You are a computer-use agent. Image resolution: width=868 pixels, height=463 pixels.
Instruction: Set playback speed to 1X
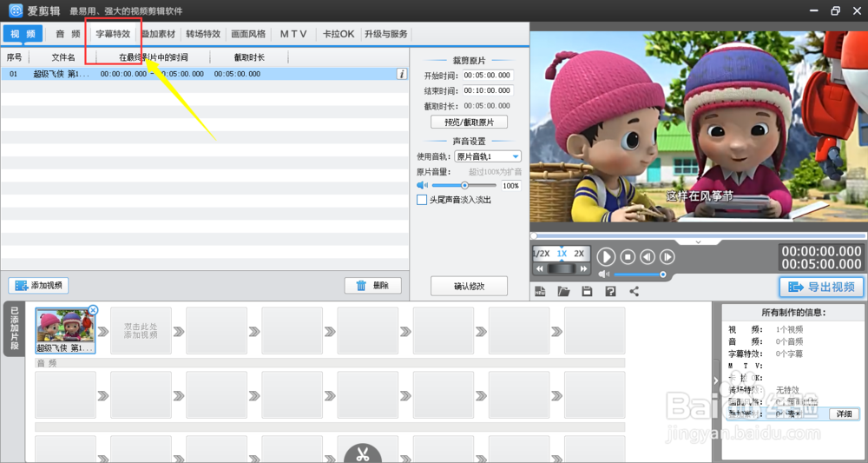coord(562,254)
